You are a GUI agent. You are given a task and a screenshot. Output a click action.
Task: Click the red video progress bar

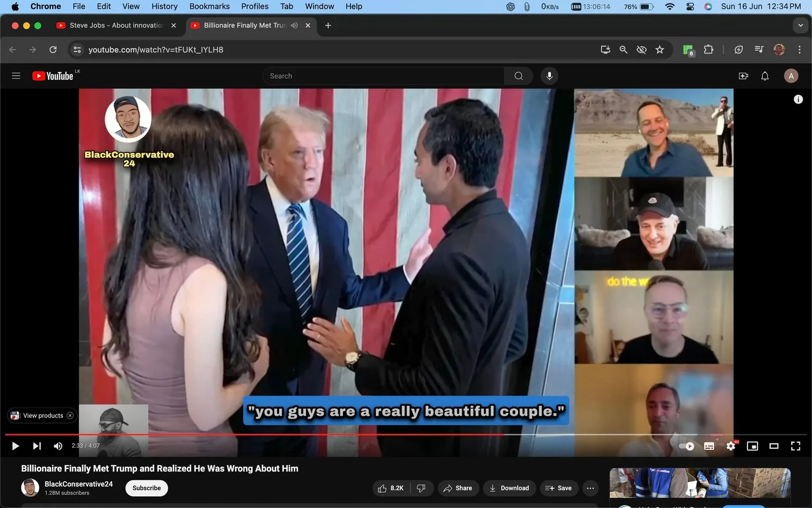[317, 434]
